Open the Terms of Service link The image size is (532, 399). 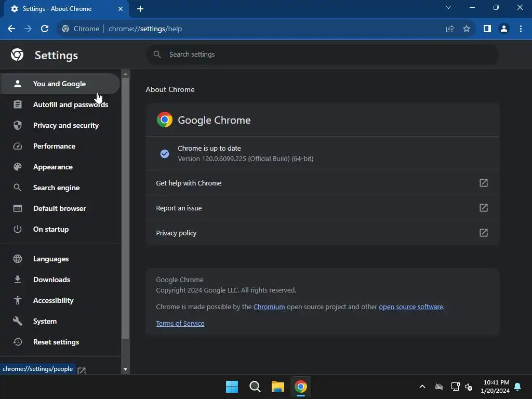180,323
